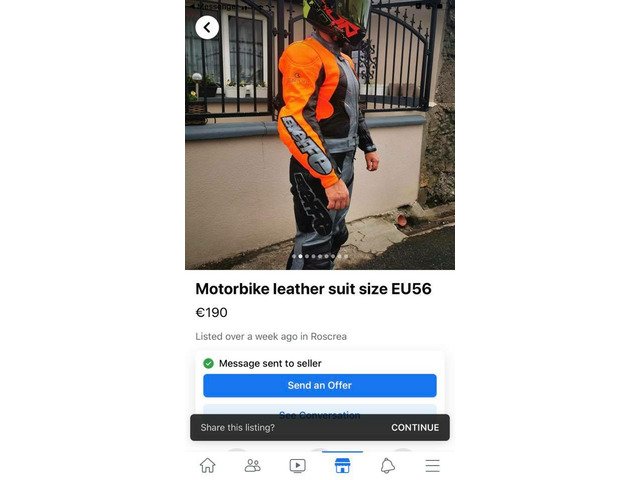The image size is (640, 480).
Task: Open the hamburger menu icon
Action: [x=432, y=466]
